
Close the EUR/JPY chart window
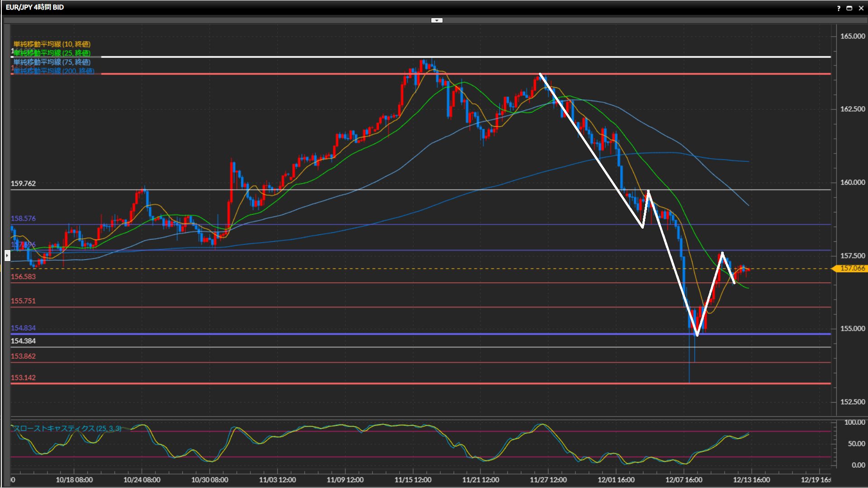click(861, 8)
